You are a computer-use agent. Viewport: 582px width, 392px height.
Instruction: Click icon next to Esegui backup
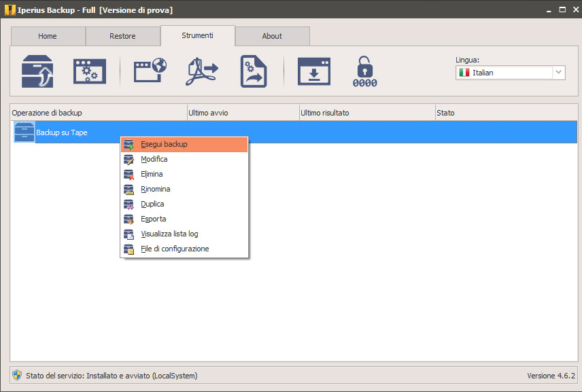pos(129,145)
